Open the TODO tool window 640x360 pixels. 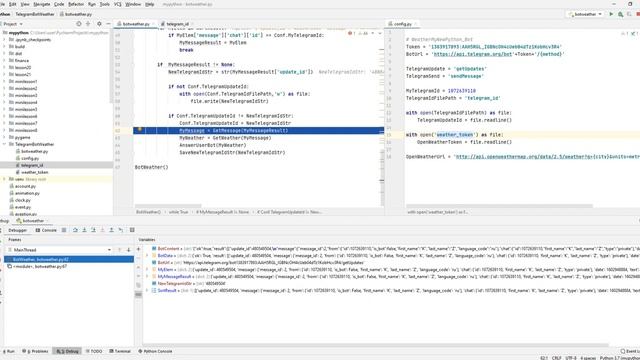pyautogui.click(x=94, y=351)
